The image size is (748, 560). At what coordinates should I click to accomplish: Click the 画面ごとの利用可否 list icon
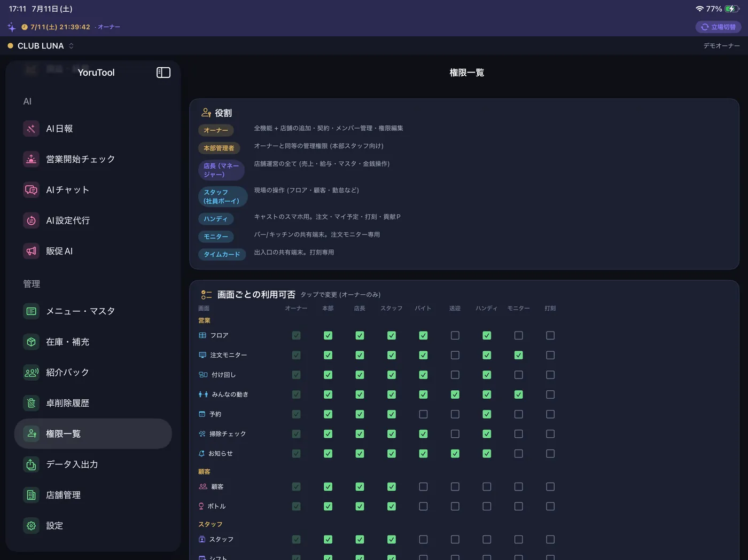point(206,295)
